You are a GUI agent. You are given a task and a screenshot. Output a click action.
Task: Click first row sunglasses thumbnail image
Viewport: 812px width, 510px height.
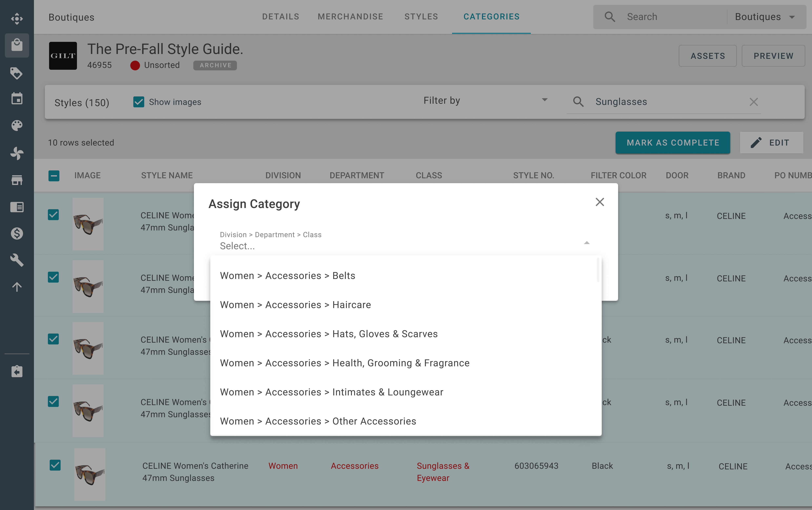tap(88, 224)
